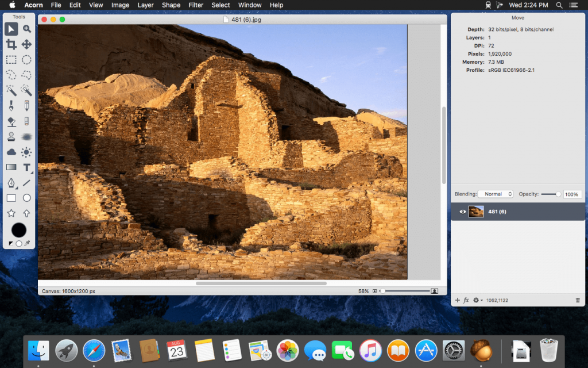This screenshot has width=588, height=368.
Task: Select the Crop tool
Action: pos(11,44)
